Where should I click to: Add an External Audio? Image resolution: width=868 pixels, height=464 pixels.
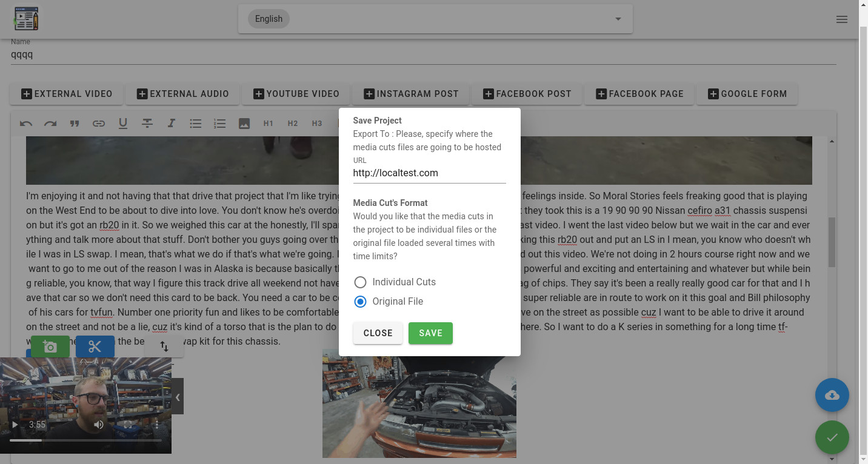(182, 94)
